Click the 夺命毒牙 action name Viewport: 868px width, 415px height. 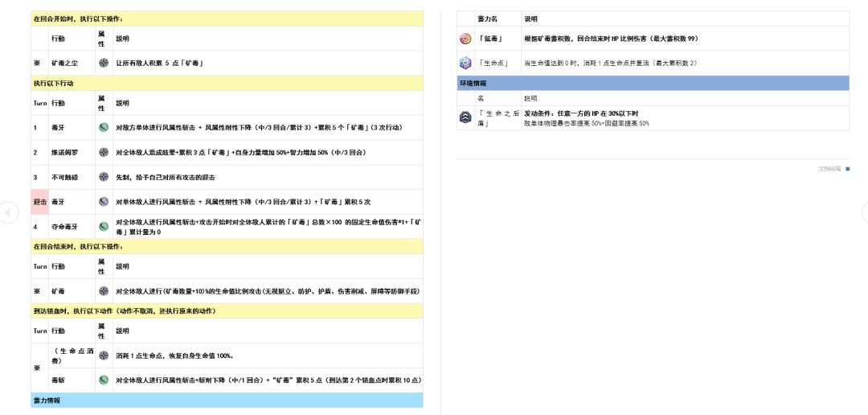(x=64, y=226)
